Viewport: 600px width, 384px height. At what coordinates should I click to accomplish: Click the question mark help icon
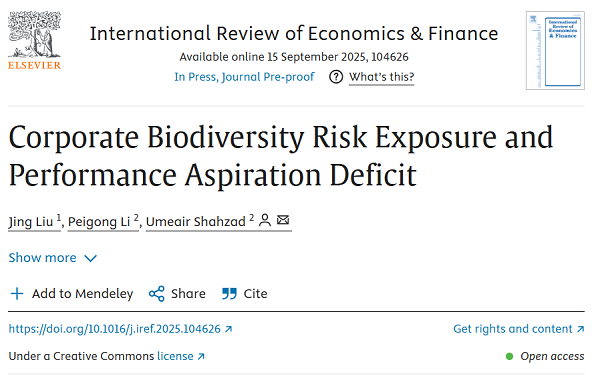pos(336,77)
